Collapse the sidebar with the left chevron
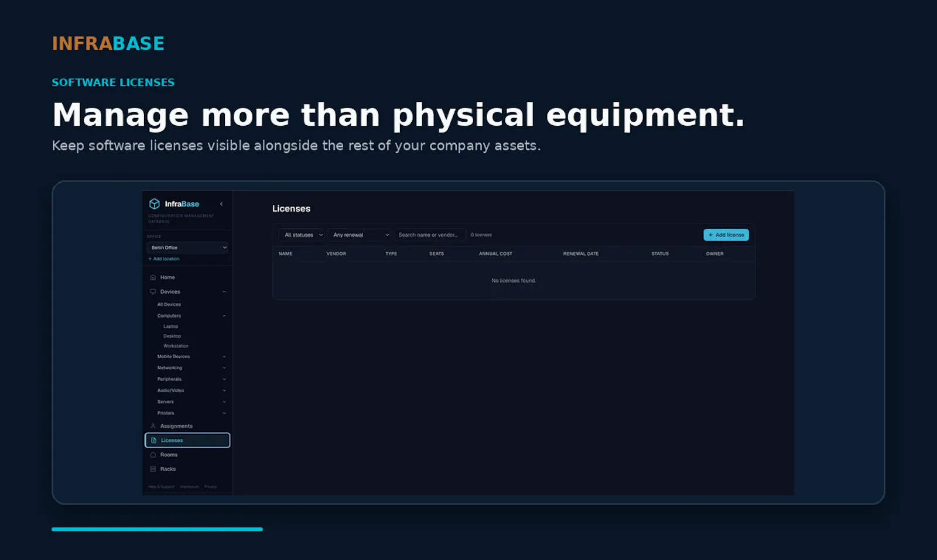This screenshot has height=560, width=937. 221,204
